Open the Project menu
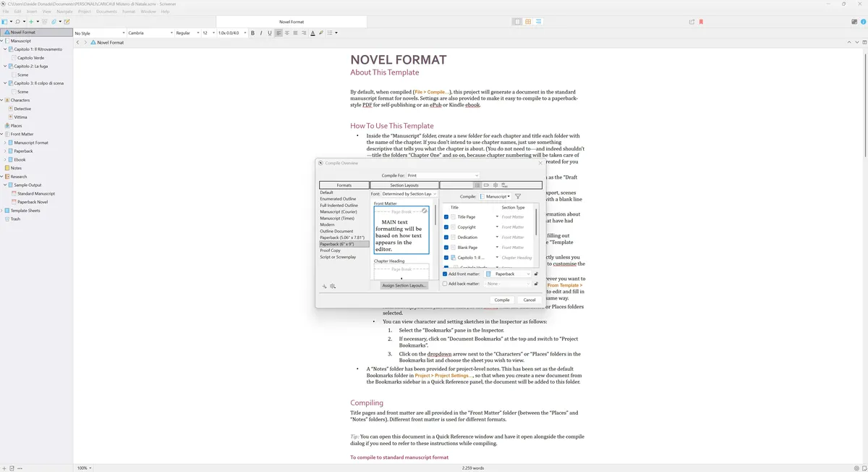The height and width of the screenshot is (472, 868). [x=85, y=12]
